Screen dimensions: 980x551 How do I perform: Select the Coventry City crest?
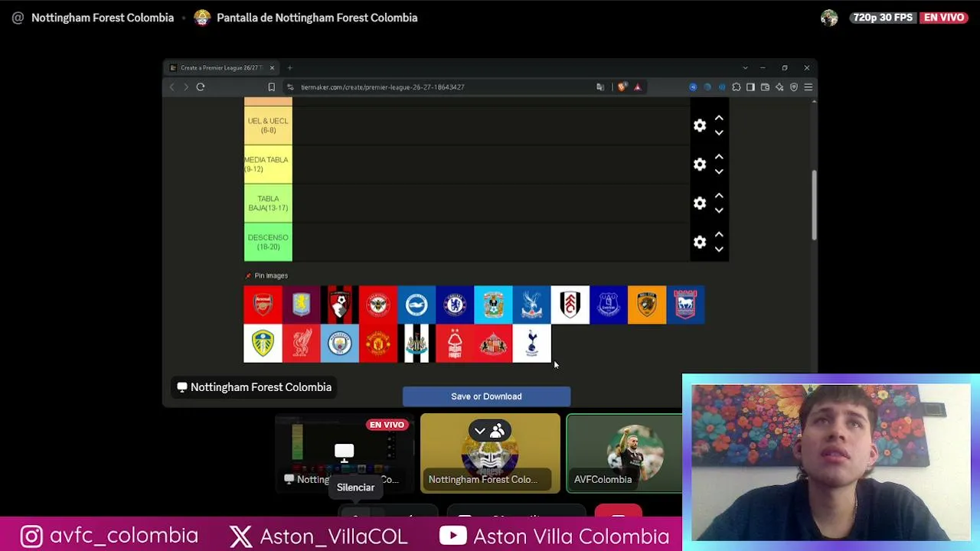tap(493, 305)
